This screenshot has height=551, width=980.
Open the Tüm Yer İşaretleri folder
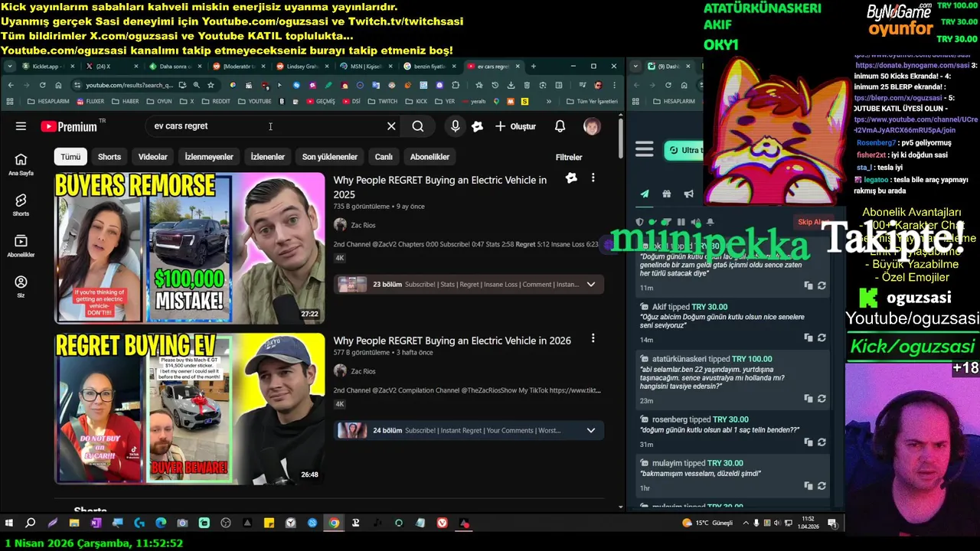coord(592,101)
